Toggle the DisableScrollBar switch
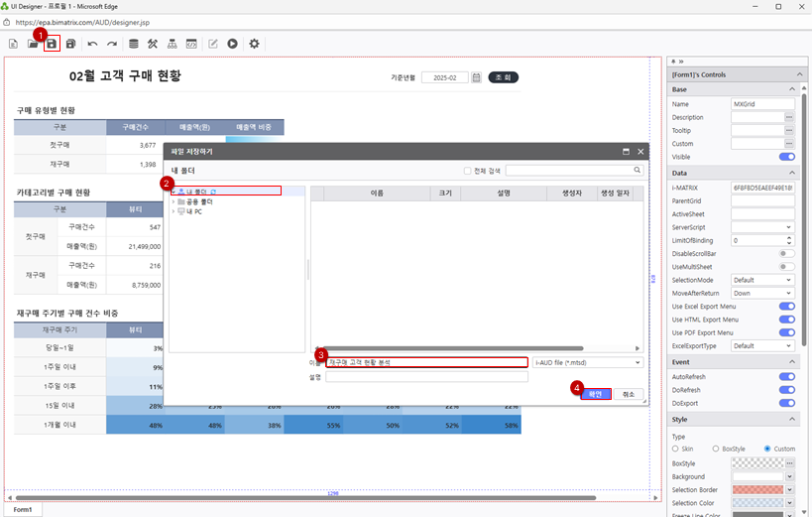The height and width of the screenshot is (517, 812). click(x=787, y=253)
